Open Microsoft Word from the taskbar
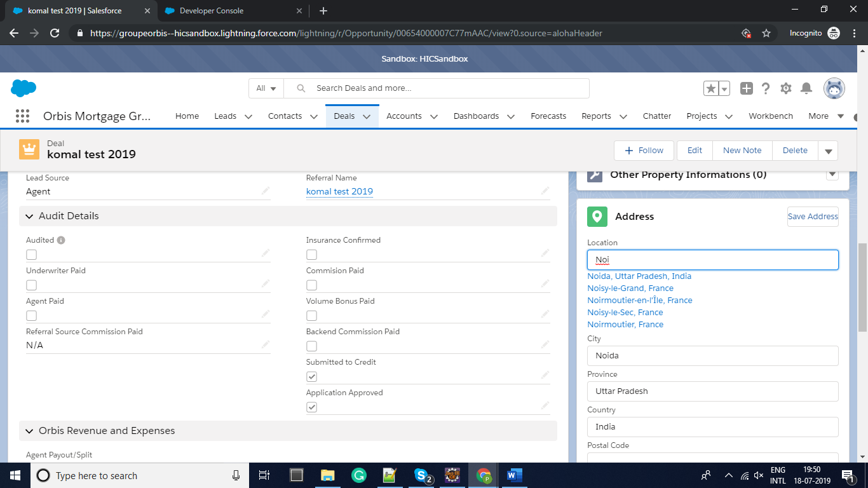Image resolution: width=868 pixels, height=488 pixels. click(x=514, y=475)
